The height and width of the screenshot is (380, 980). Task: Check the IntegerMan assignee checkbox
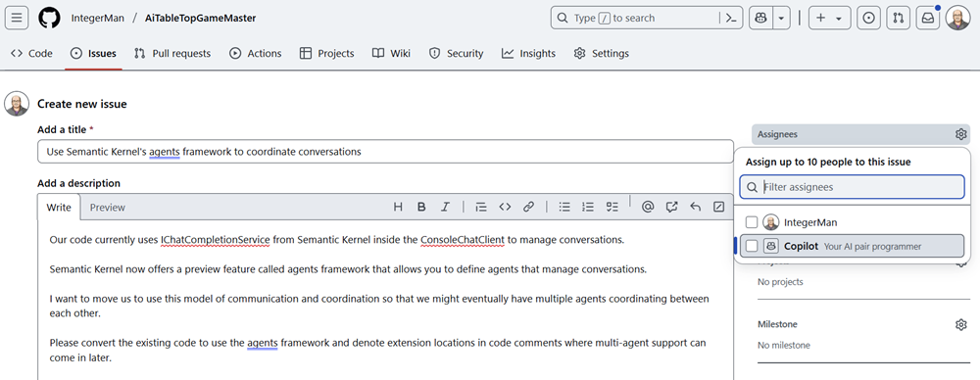coord(752,222)
